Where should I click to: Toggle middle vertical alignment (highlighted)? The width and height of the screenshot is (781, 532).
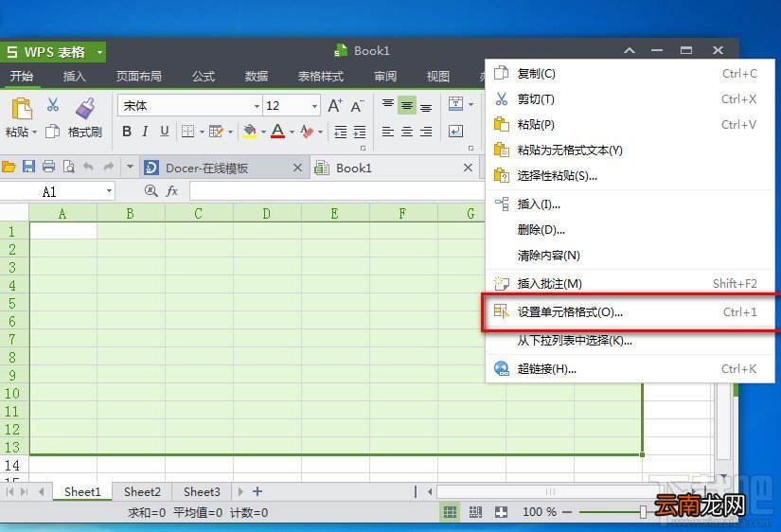pyautogui.click(x=407, y=106)
